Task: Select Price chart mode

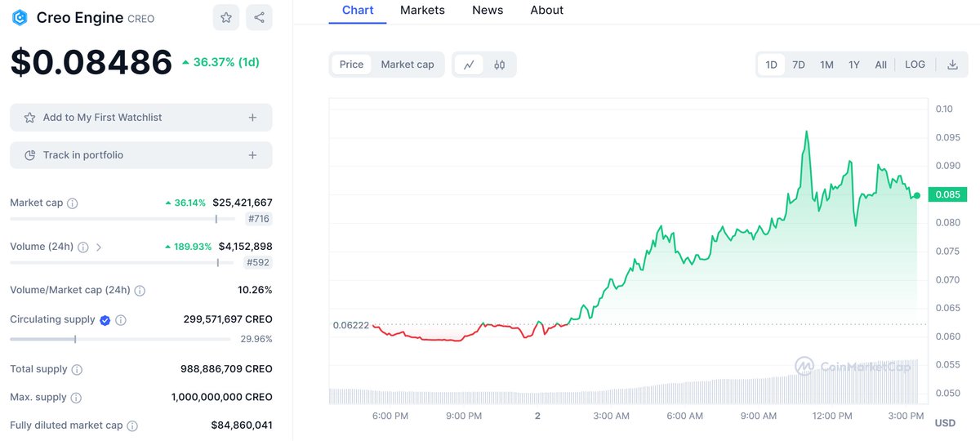Action: (x=351, y=65)
